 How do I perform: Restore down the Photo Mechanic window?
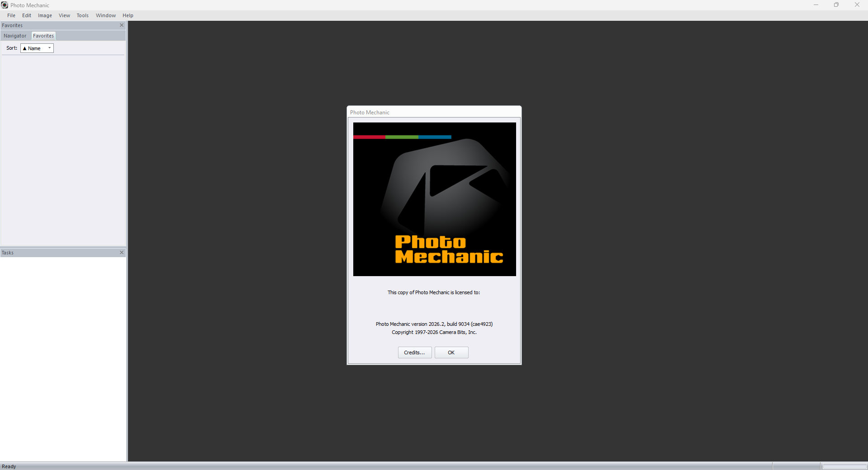pyautogui.click(x=836, y=5)
